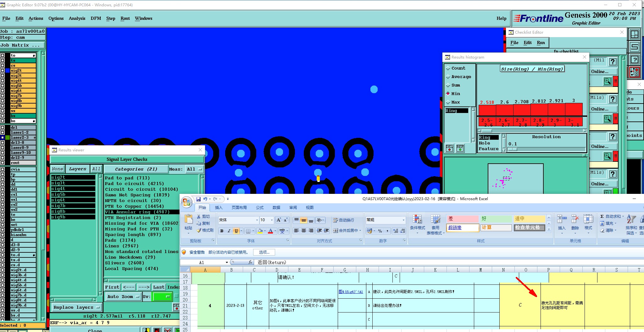Click the Wrap Text icon
Image resolution: width=644 pixels, height=332 pixels.
click(x=336, y=220)
